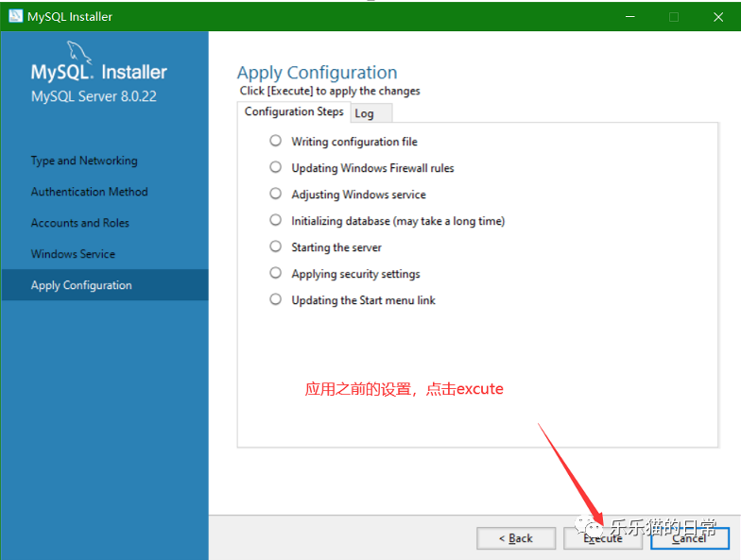
Task: Minimize the MySQL Installer window
Action: tap(629, 17)
